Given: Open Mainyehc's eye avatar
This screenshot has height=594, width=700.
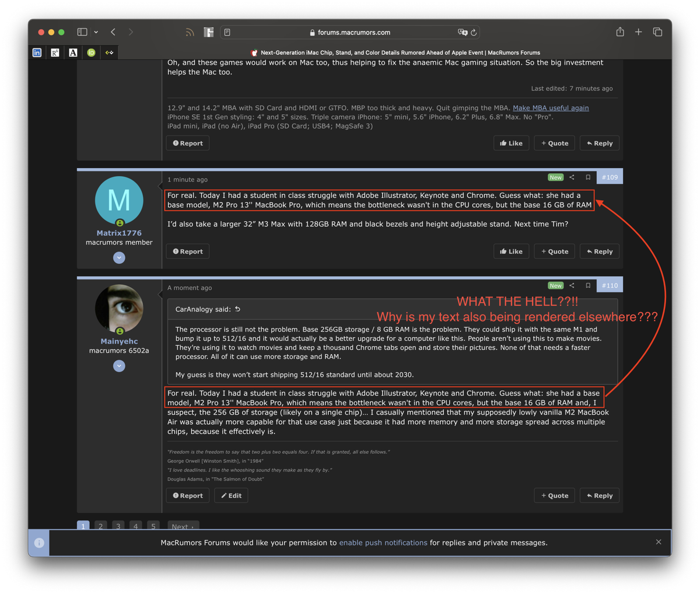Looking at the screenshot, I should tap(119, 309).
